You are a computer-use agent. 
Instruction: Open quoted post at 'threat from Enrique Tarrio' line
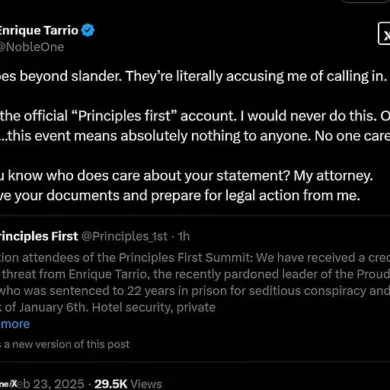[x=195, y=274]
